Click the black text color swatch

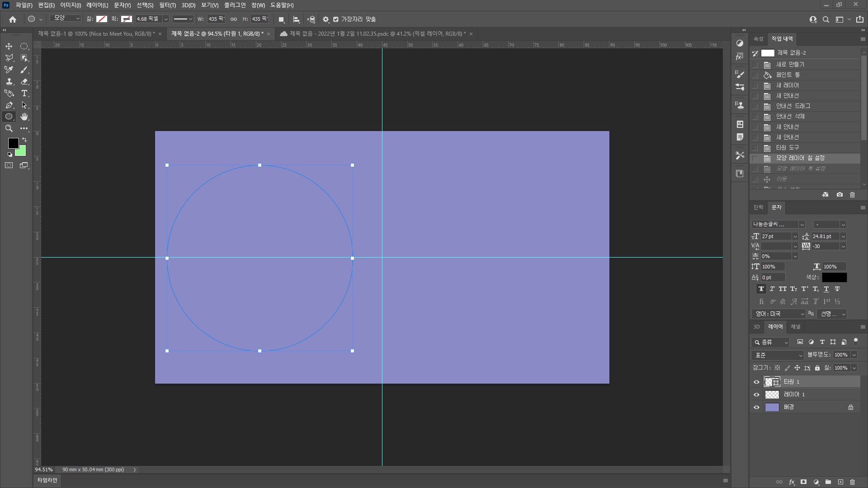coord(834,277)
